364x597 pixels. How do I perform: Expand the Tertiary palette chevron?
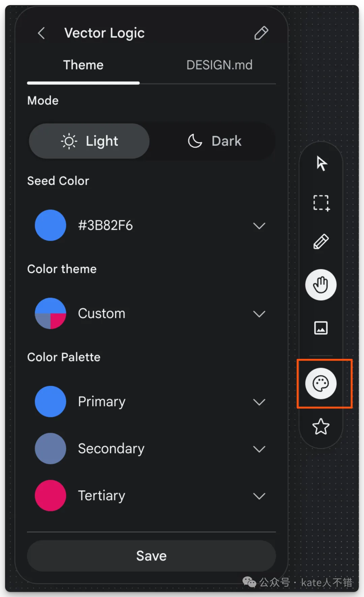[259, 496]
